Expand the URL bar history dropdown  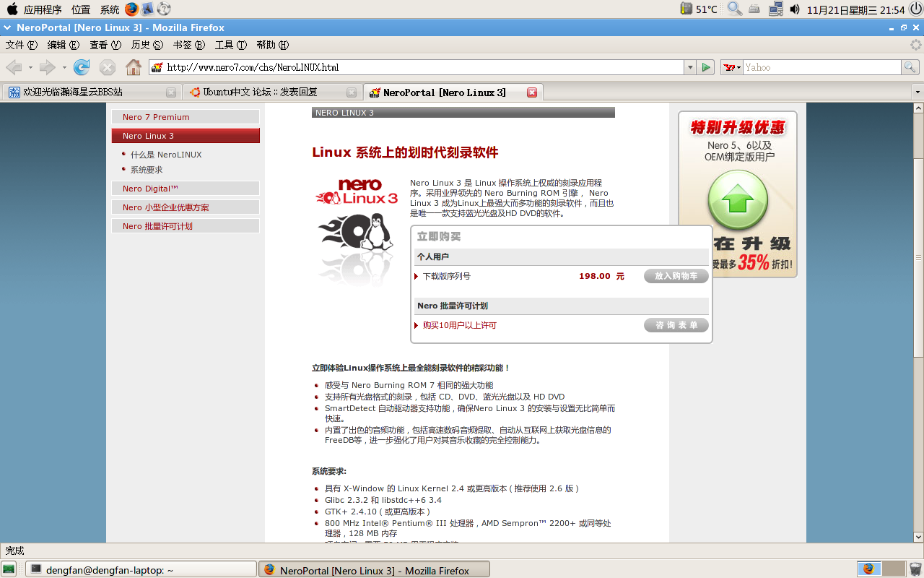pyautogui.click(x=690, y=67)
